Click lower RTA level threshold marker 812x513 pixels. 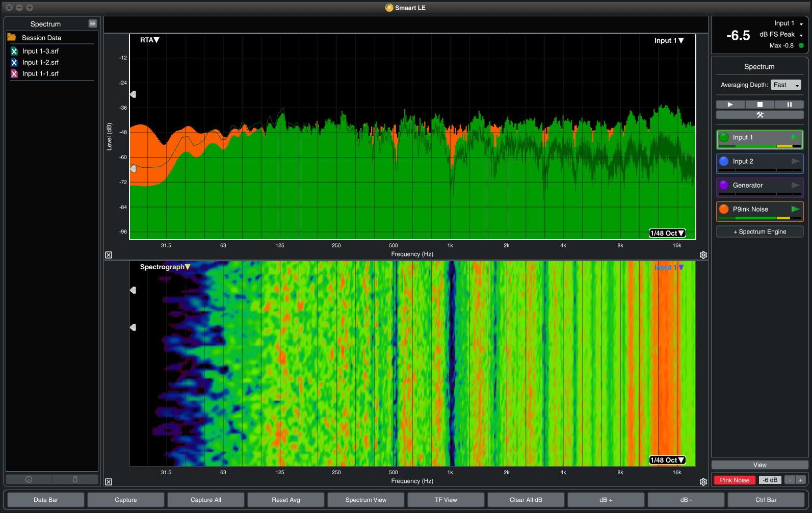pos(133,168)
